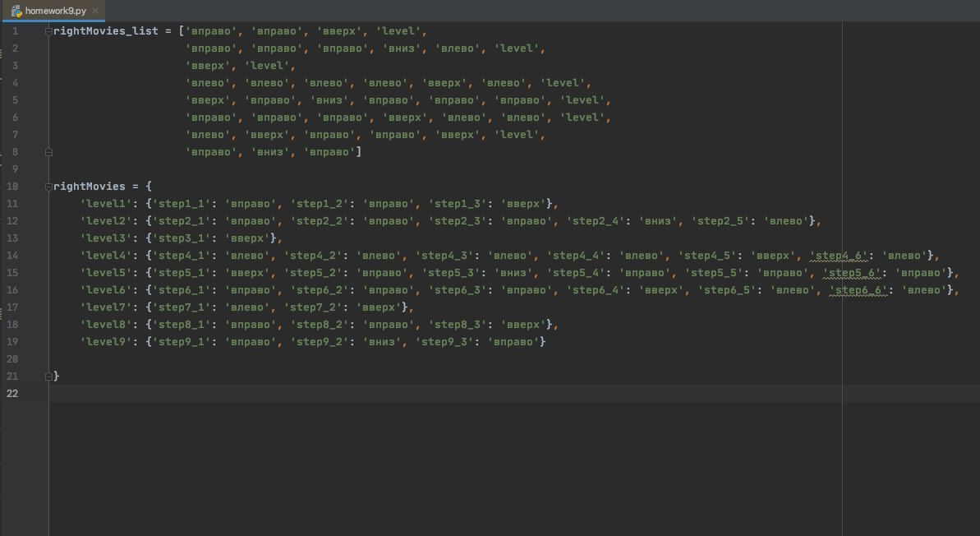Click the underlined 'step6_6' key
Viewport: 980px width, 536px height.
[x=858, y=289]
